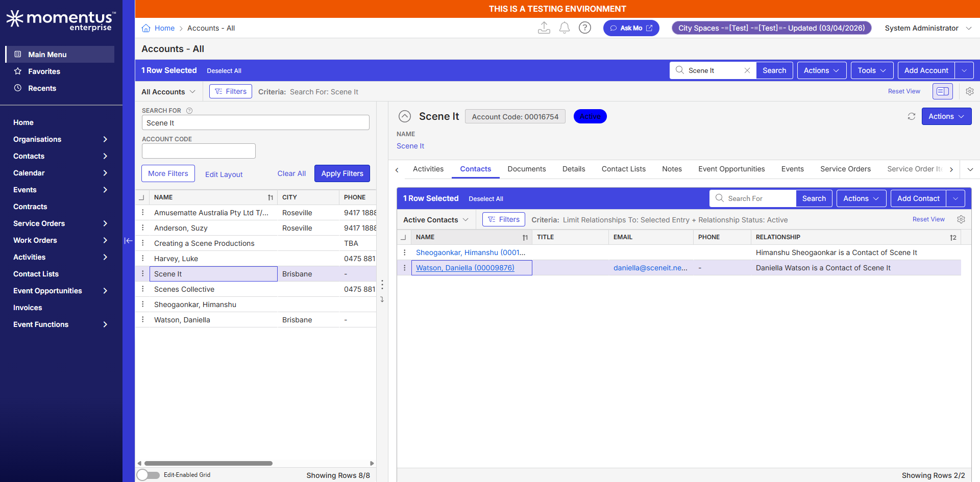Switch to the Notes tab

(672, 169)
